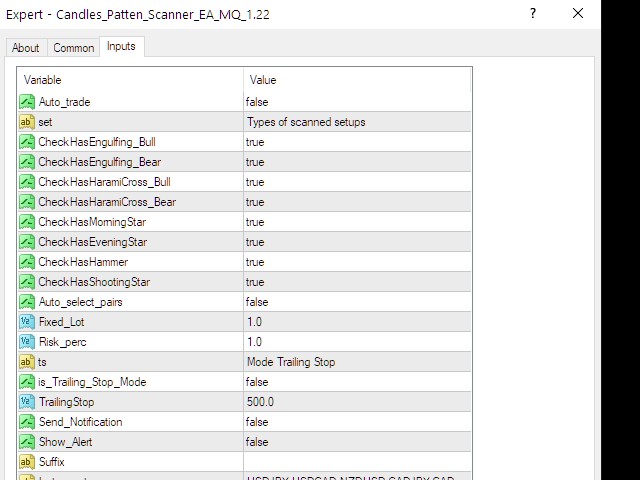Click the 'is_Trailing_Stop_Mode' variable name
Image resolution: width=640 pixels, height=480 pixels.
(92, 382)
